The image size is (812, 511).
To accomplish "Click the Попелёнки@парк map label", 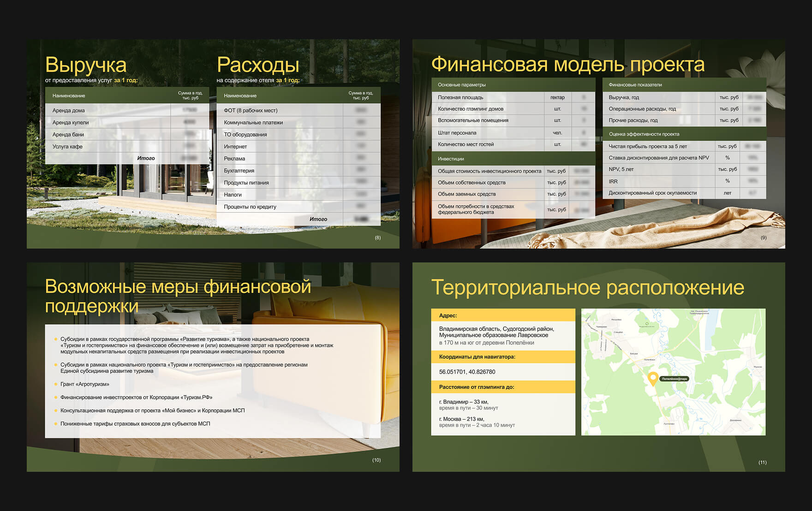I will click(674, 379).
